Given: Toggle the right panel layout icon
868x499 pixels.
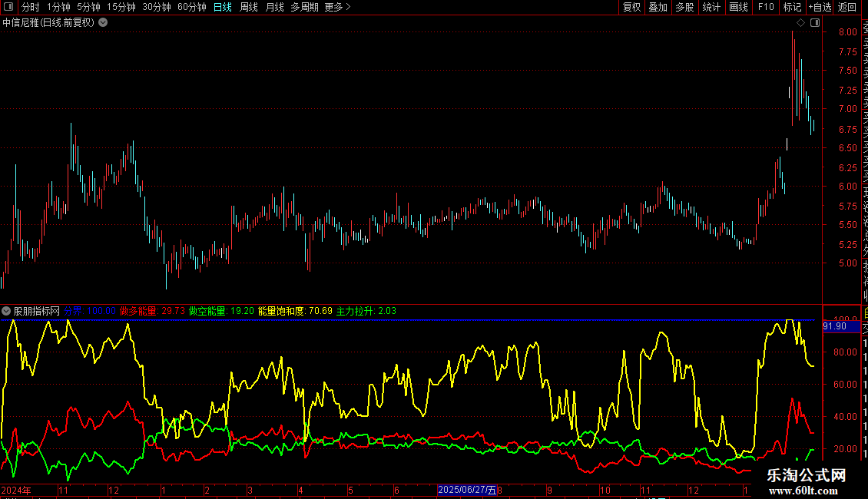Looking at the screenshot, I should point(815,23).
